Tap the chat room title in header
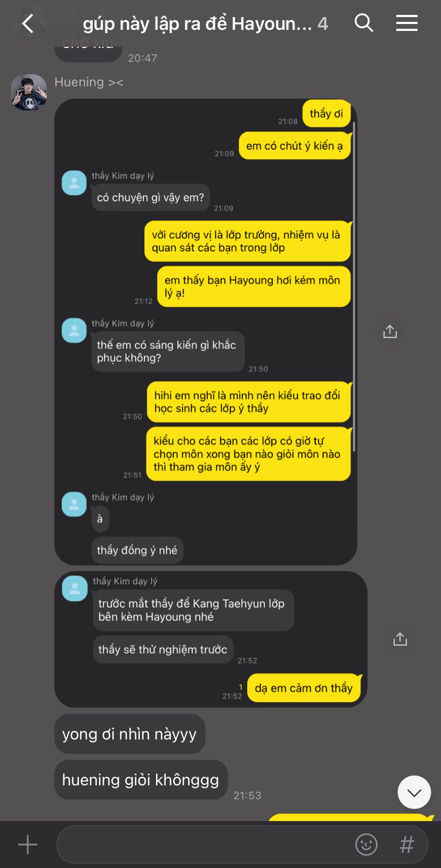Viewport: 441px width, 868px height. pos(197,23)
